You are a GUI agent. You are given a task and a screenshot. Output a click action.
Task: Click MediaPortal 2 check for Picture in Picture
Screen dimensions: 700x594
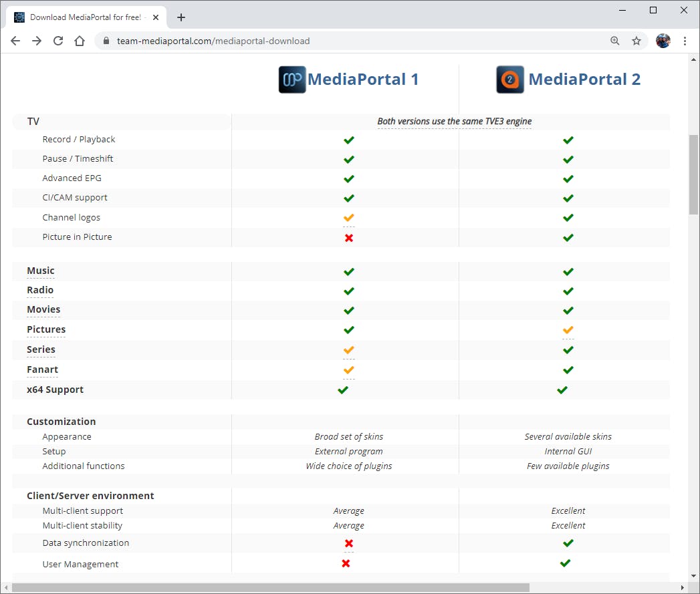[x=568, y=238]
